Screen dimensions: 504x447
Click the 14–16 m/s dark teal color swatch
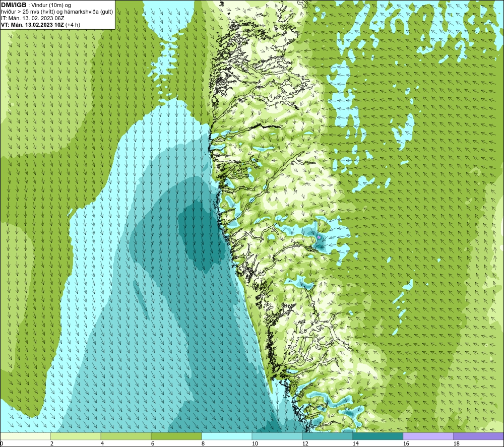(377, 436)
